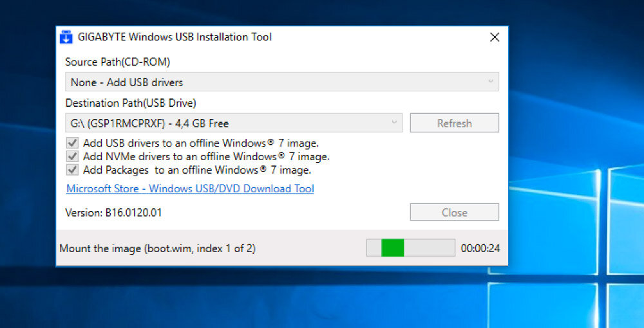
Task: Open Microsoft Store Windows USB/DVD Download Tool link
Action: 190,188
